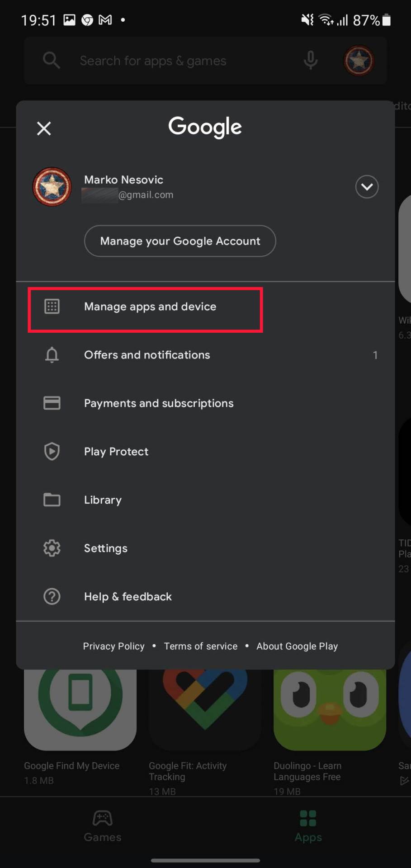Tap the 1.8 MB size under Find My Device
This screenshot has height=868, width=411.
click(39, 781)
